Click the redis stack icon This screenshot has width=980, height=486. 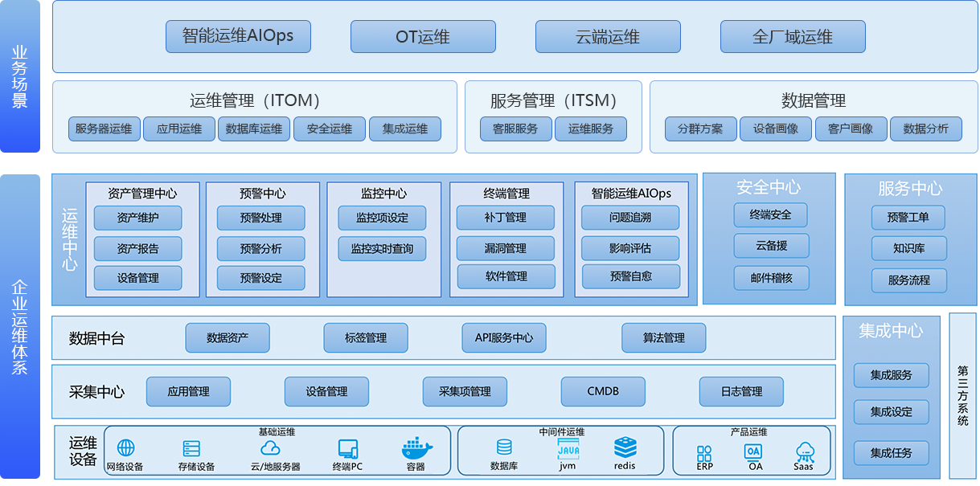point(625,447)
